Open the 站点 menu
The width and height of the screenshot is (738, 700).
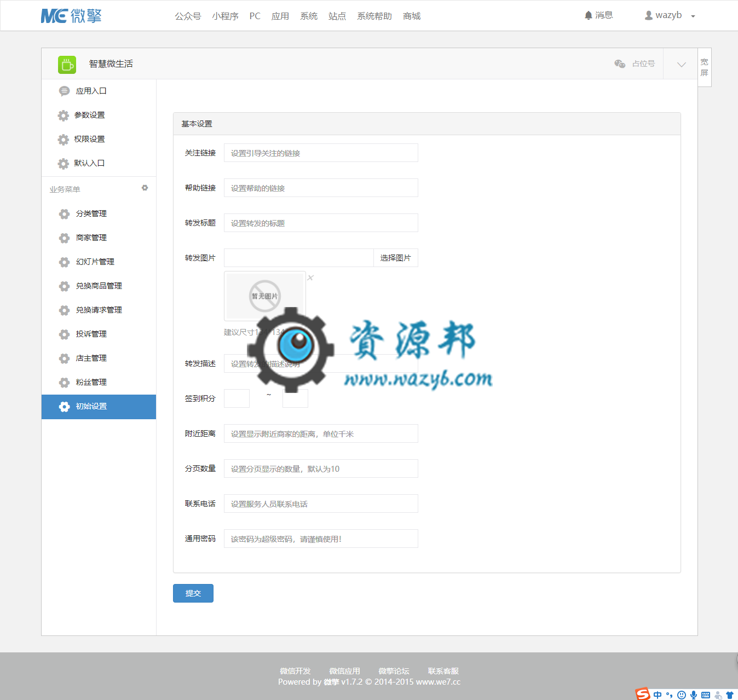[337, 16]
